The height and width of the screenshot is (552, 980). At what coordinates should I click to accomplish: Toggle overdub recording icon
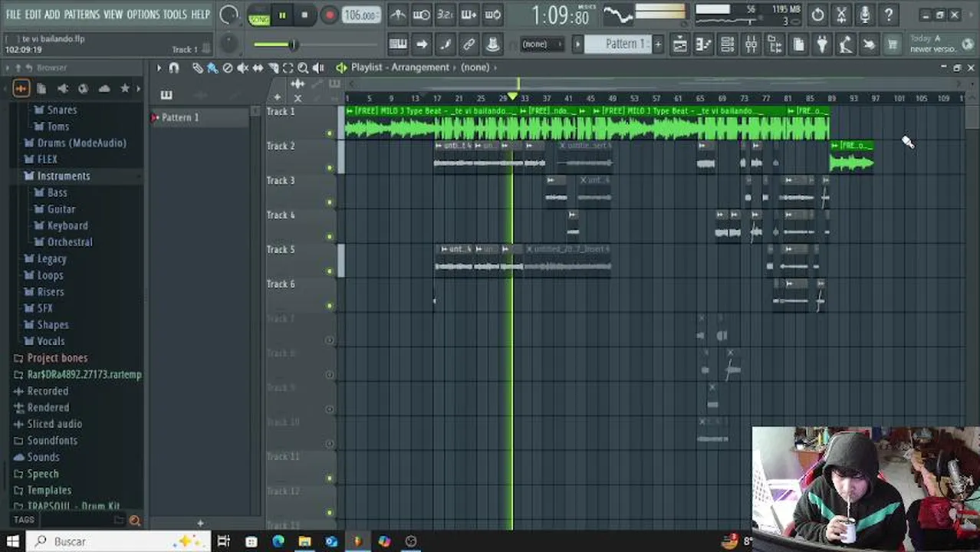pyautogui.click(x=469, y=15)
